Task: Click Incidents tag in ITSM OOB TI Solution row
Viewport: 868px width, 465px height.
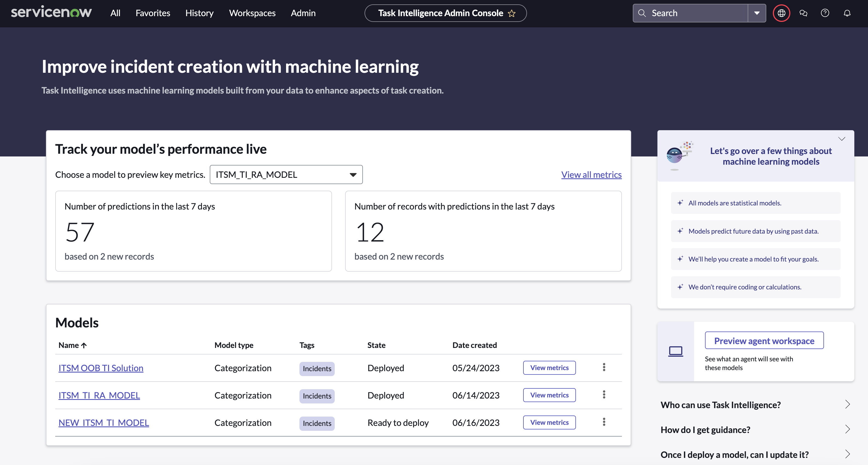Action: 317,369
